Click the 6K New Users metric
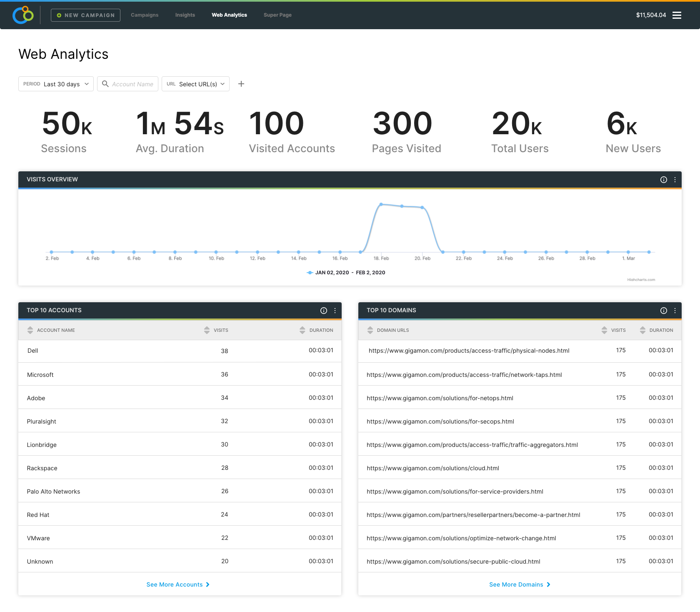The image size is (700, 612). click(633, 132)
